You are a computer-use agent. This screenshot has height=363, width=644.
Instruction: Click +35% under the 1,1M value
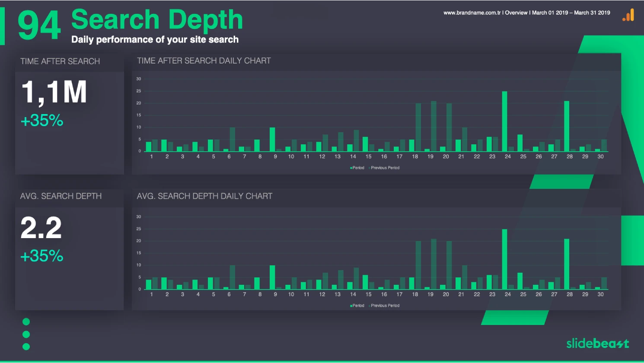tap(42, 120)
